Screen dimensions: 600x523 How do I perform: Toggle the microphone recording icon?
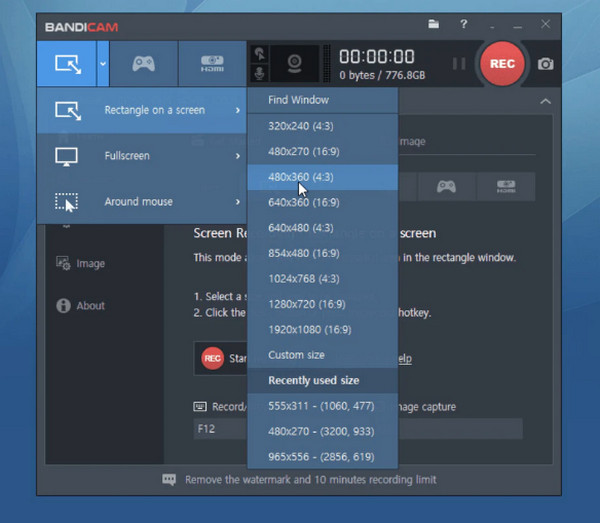260,73
